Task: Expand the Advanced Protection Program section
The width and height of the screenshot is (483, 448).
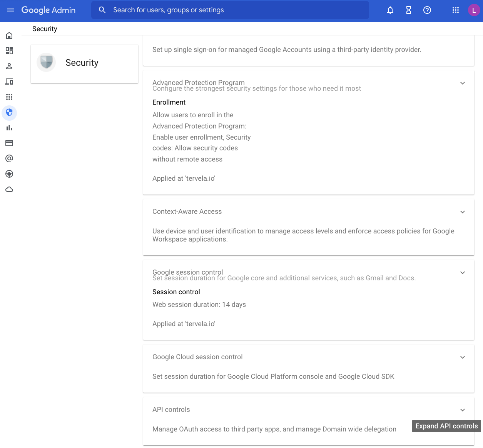Action: (463, 83)
